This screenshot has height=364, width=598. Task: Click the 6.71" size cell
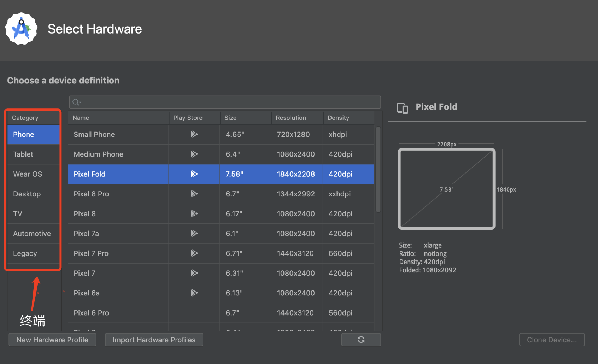pos(246,253)
